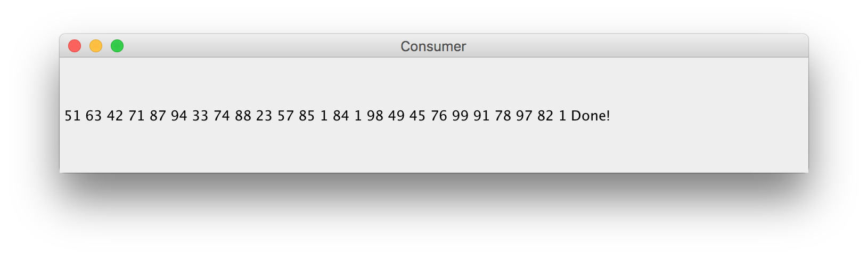Click the number 82 before Done!
Screen dimensions: 868x258
pyautogui.click(x=545, y=116)
